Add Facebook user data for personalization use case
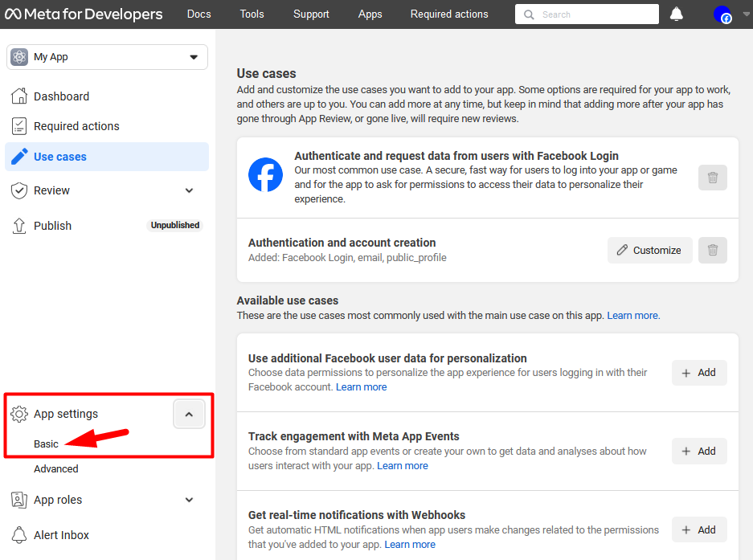 click(x=699, y=373)
